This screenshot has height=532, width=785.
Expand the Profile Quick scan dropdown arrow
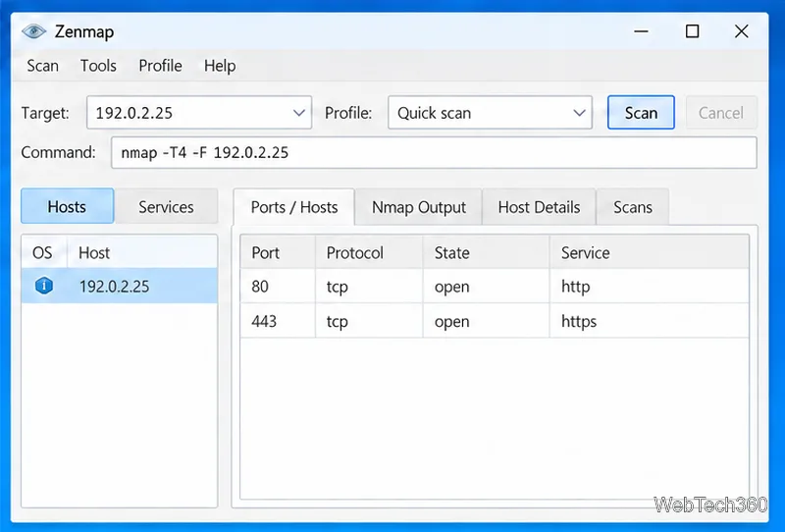click(579, 113)
